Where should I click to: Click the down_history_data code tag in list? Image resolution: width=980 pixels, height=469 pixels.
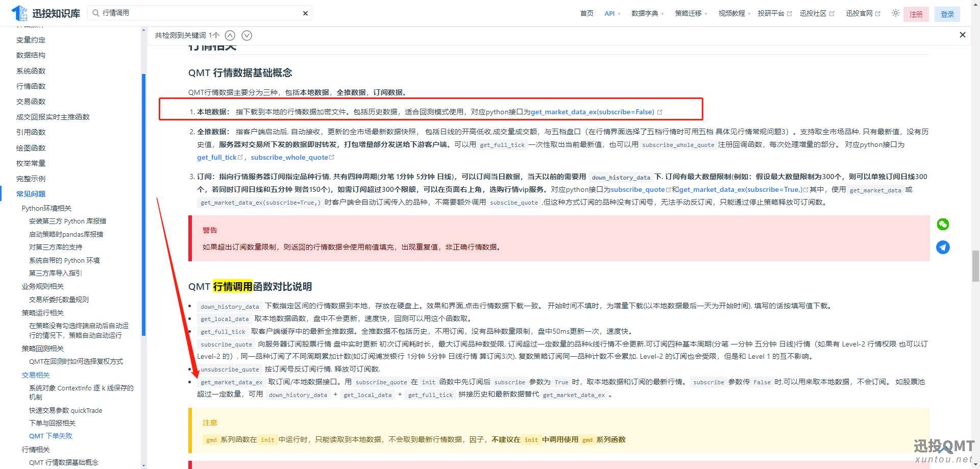[230, 306]
